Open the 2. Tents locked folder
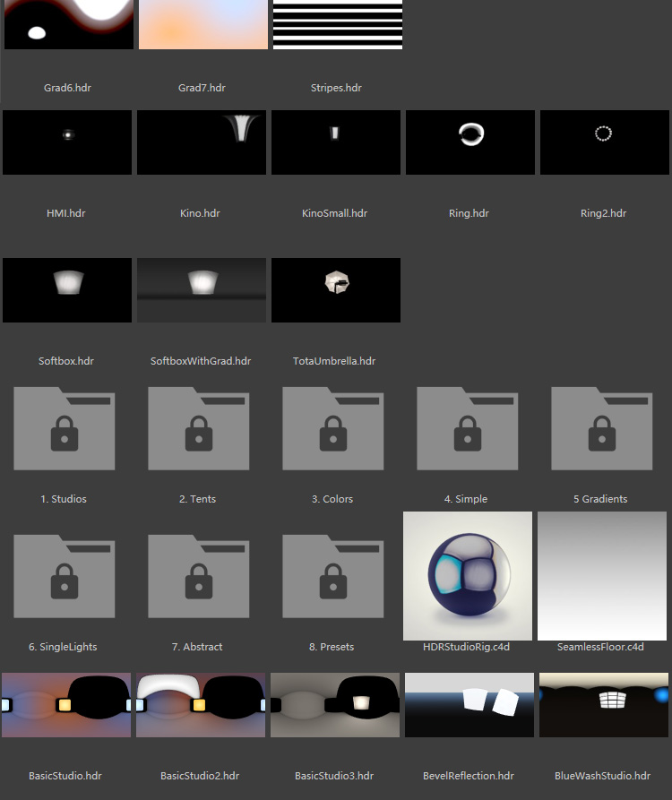The height and width of the screenshot is (800, 672). click(x=199, y=428)
